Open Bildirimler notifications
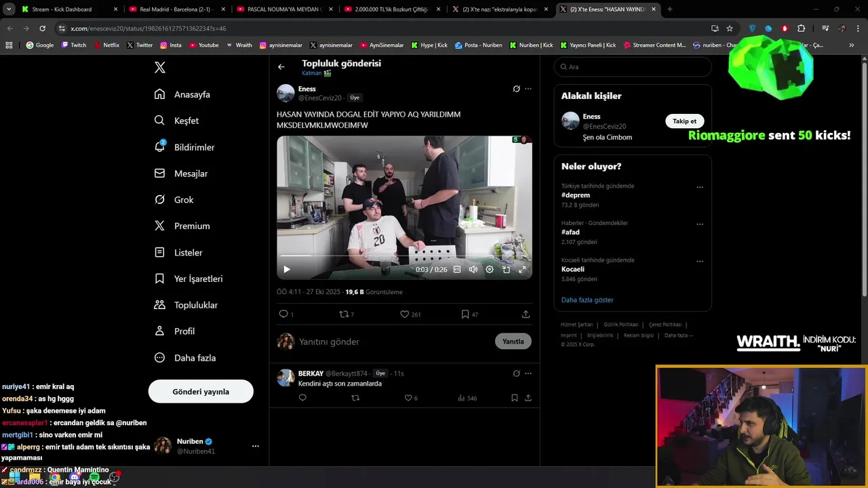 pos(184,147)
